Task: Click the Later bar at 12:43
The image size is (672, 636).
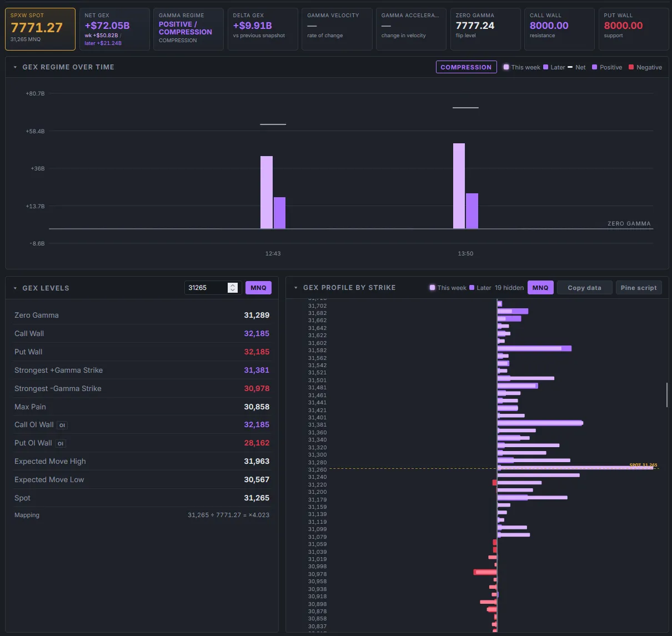Action: tap(279, 213)
